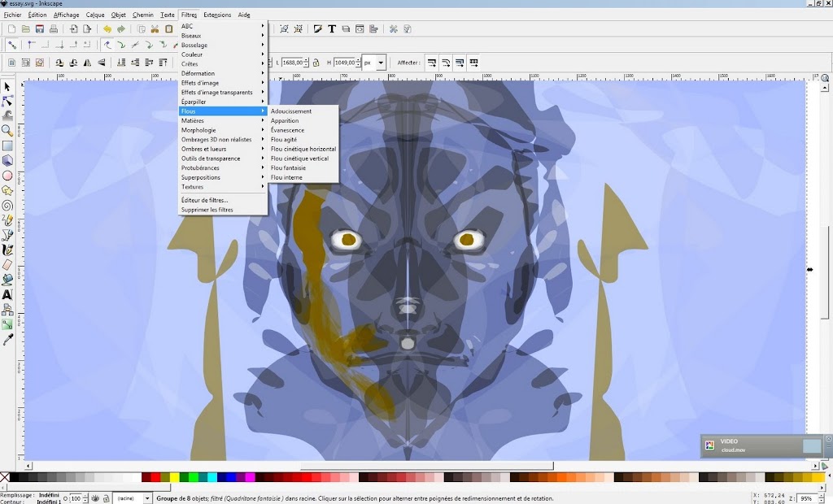The height and width of the screenshot is (504, 833).
Task: Open the Aide menu
Action: click(x=244, y=15)
